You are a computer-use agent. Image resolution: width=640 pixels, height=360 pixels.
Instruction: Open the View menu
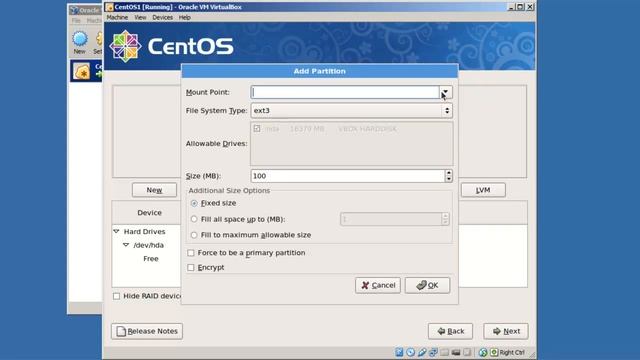point(140,18)
